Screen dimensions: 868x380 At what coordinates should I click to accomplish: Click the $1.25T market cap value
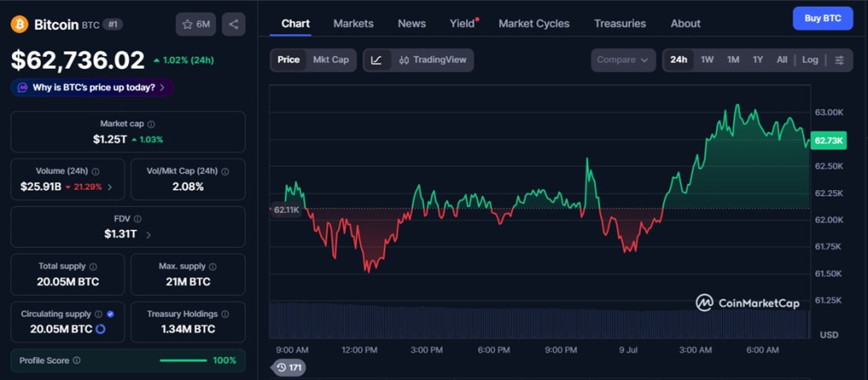[x=110, y=140]
